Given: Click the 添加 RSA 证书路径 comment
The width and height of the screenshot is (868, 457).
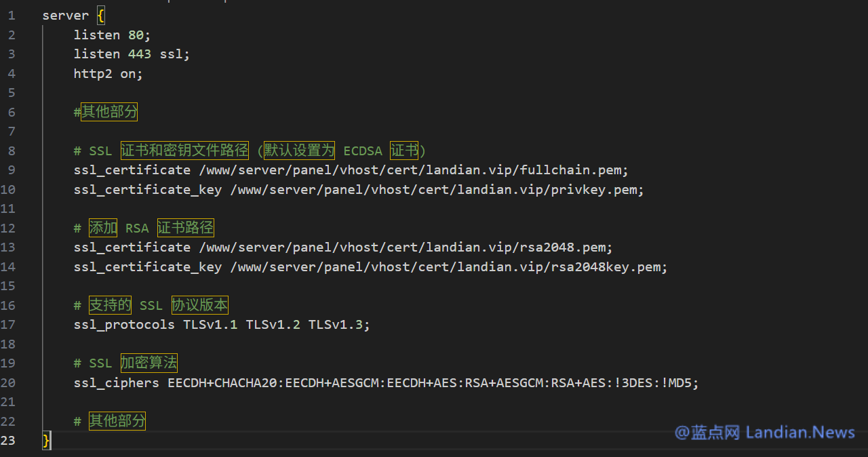Looking at the screenshot, I should pyautogui.click(x=144, y=228).
